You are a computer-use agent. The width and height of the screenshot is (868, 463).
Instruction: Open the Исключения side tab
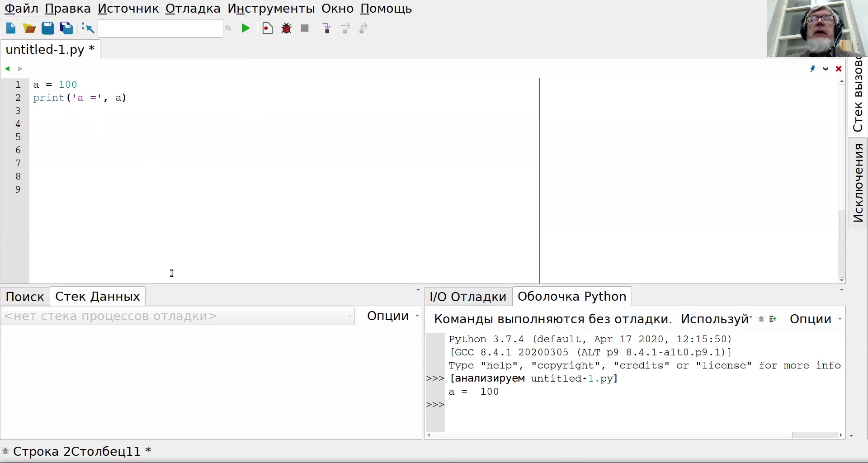pos(858,183)
